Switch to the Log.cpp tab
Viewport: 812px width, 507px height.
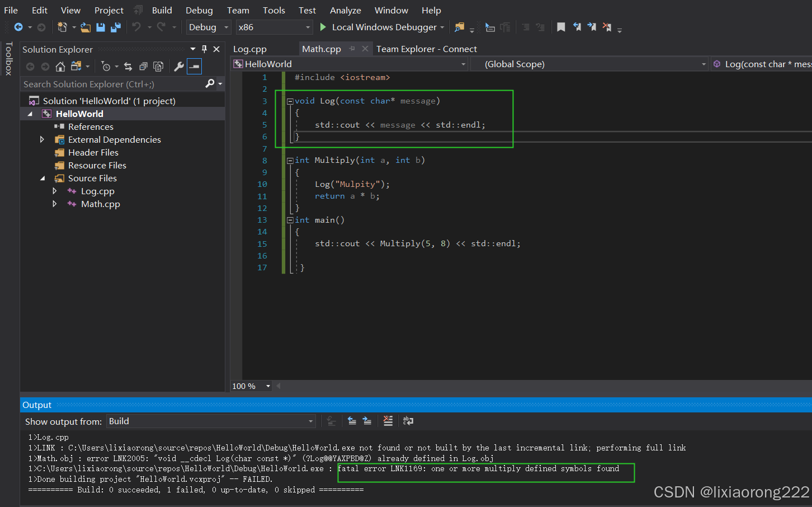249,49
